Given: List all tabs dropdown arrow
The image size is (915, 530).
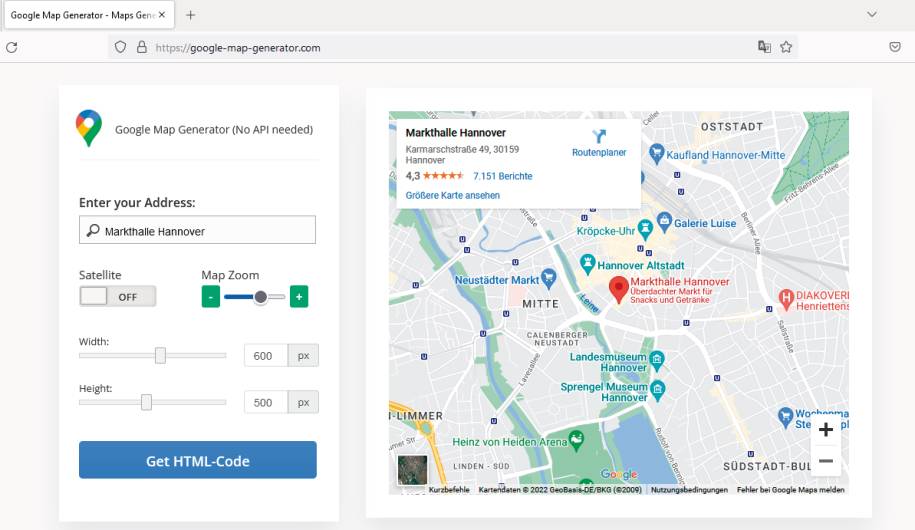Looking at the screenshot, I should click(x=872, y=15).
